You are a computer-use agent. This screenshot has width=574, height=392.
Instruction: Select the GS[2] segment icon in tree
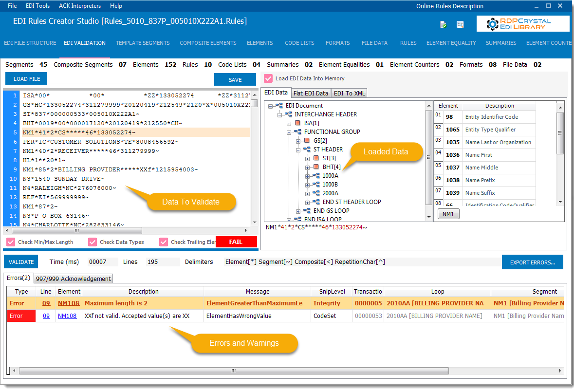[x=307, y=141]
